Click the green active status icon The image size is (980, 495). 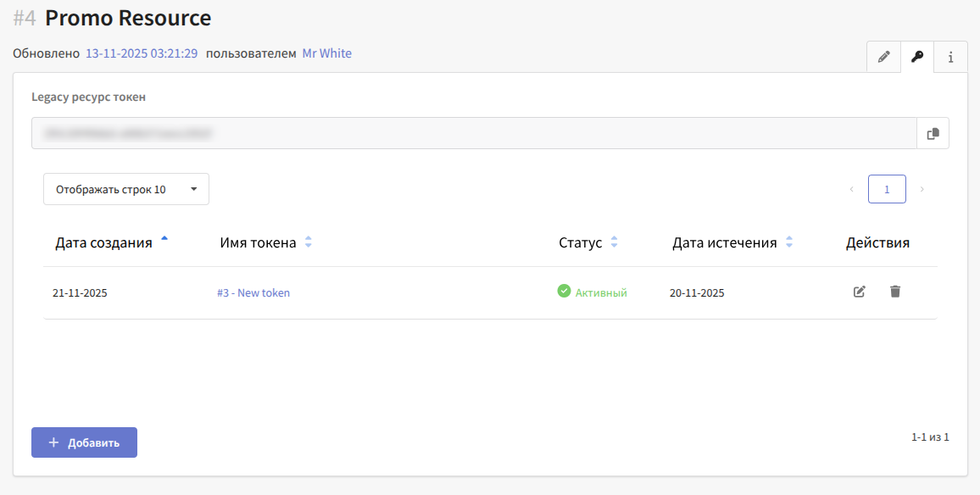564,292
